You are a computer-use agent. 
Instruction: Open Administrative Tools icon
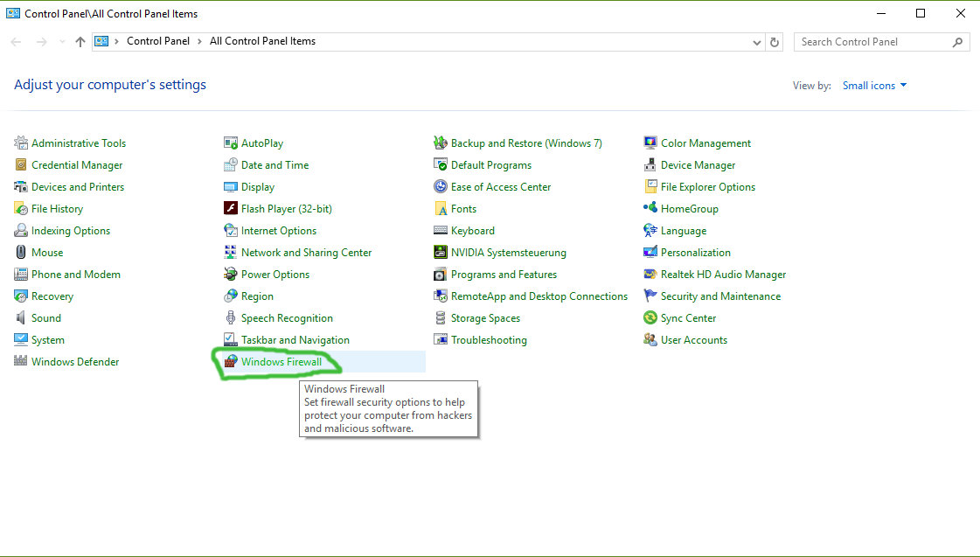pyautogui.click(x=21, y=143)
